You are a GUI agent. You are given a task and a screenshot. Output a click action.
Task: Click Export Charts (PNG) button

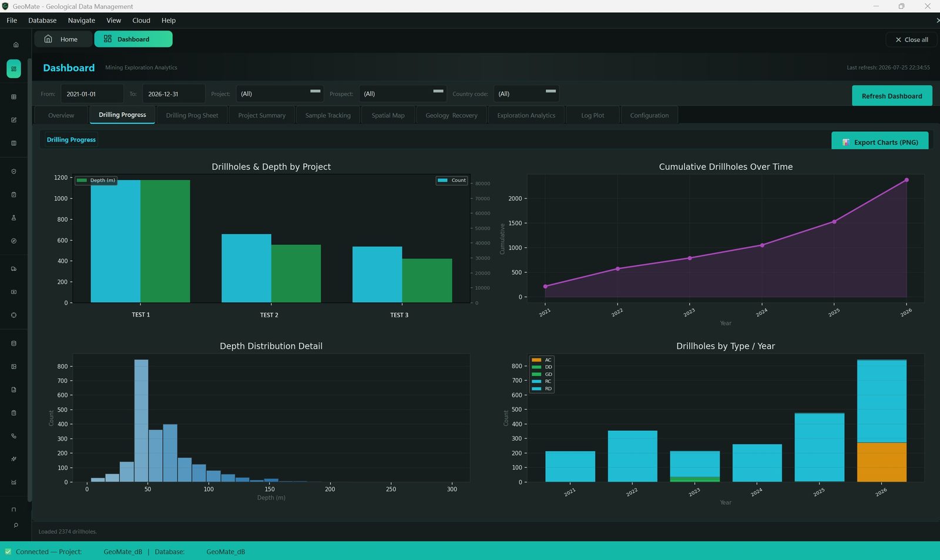click(880, 141)
